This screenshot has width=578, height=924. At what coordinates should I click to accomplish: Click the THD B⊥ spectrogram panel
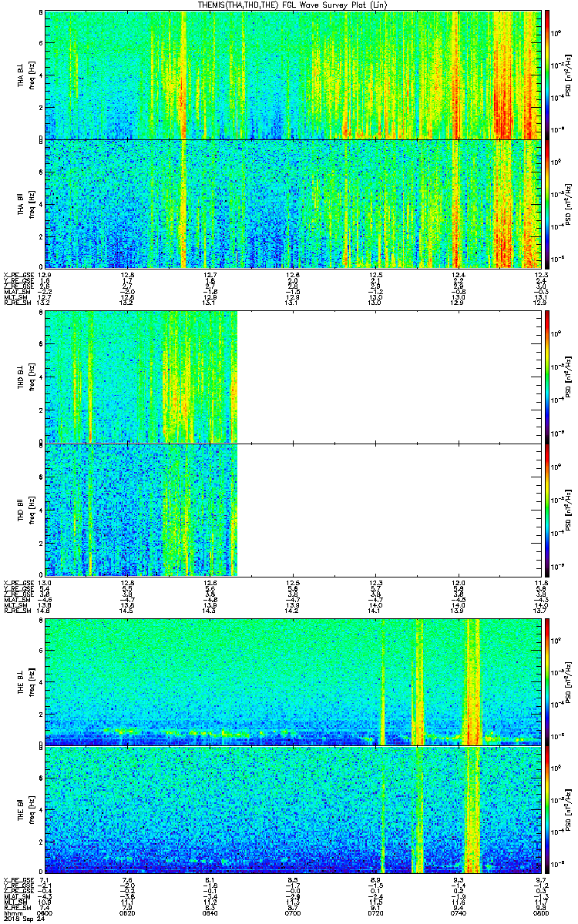pyautogui.click(x=293, y=377)
